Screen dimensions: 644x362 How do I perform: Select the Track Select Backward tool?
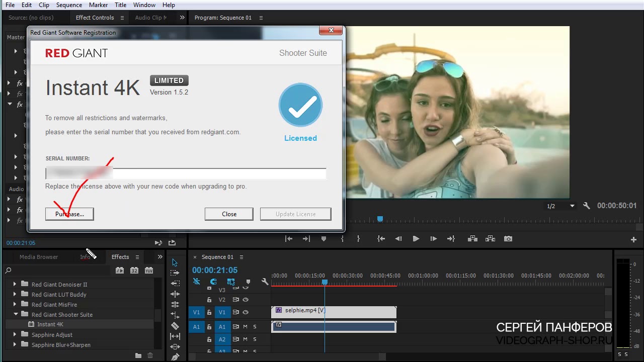pyautogui.click(x=175, y=284)
